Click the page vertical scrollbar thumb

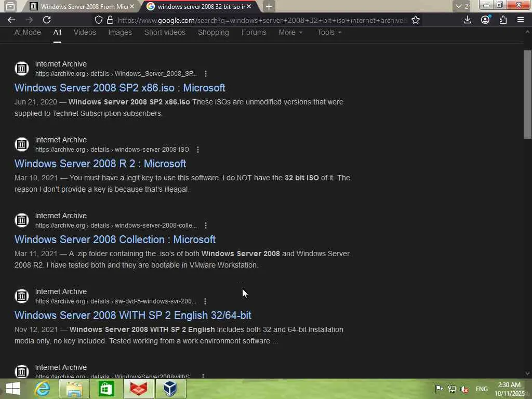click(527, 95)
